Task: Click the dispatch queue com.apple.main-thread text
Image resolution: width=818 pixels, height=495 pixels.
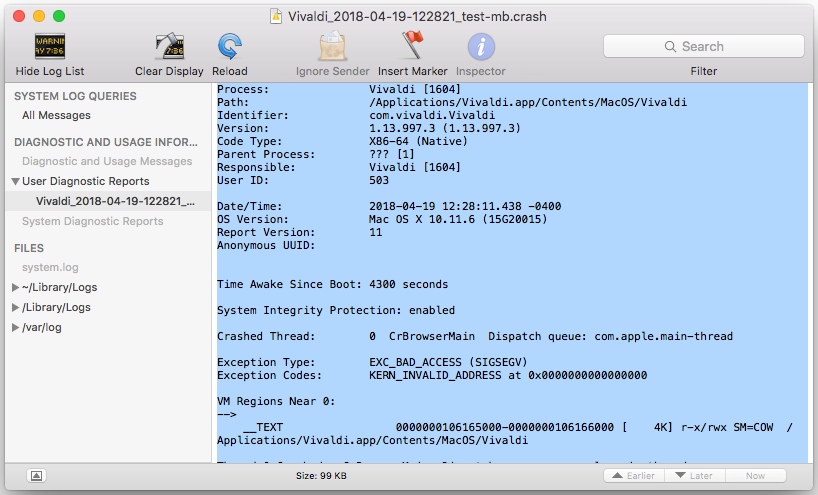Action: tap(664, 336)
